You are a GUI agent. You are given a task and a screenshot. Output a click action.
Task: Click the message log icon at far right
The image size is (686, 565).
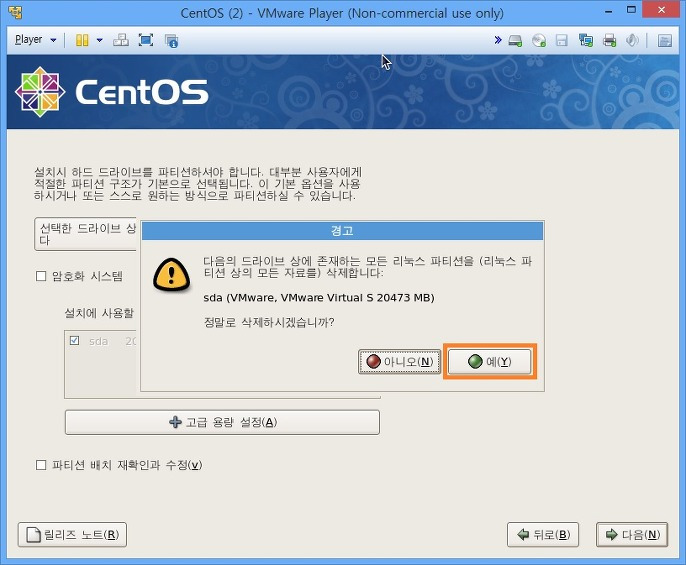coord(665,41)
